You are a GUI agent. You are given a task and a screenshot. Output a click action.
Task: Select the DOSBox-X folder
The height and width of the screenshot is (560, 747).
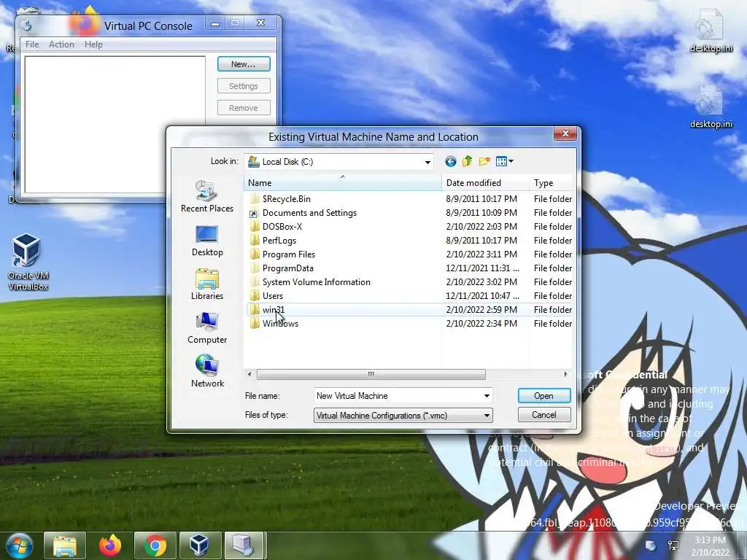pos(282,226)
